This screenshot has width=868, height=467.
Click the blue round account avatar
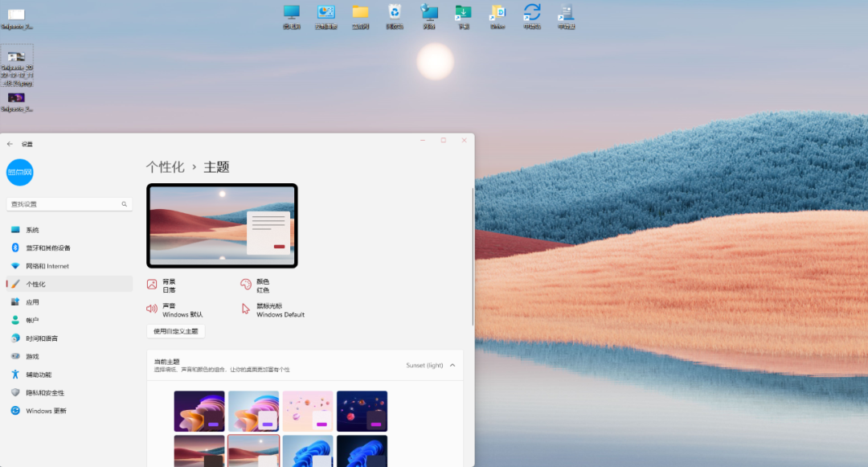[20, 172]
